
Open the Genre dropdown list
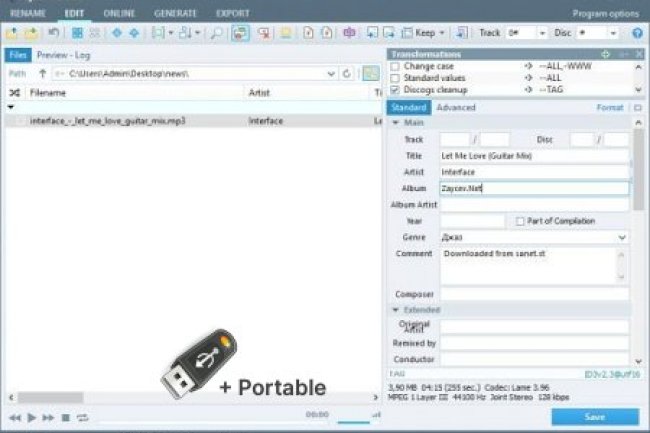(622, 237)
